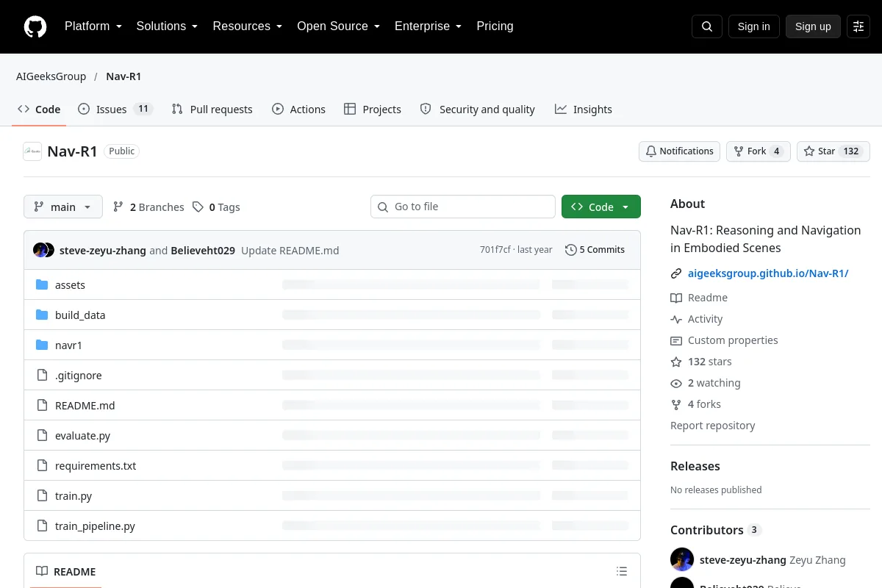882x588 pixels.
Task: Click the GitHub logo icon
Action: pyautogui.click(x=35, y=26)
